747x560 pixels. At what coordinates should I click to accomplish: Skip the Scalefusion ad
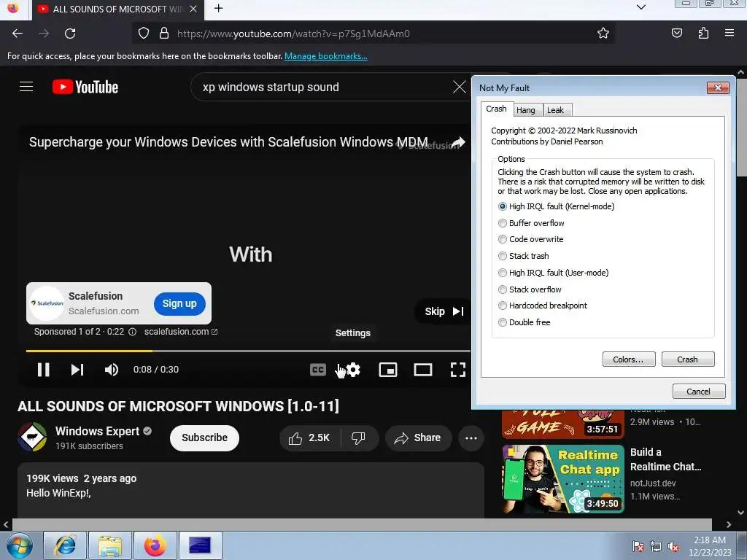(444, 311)
